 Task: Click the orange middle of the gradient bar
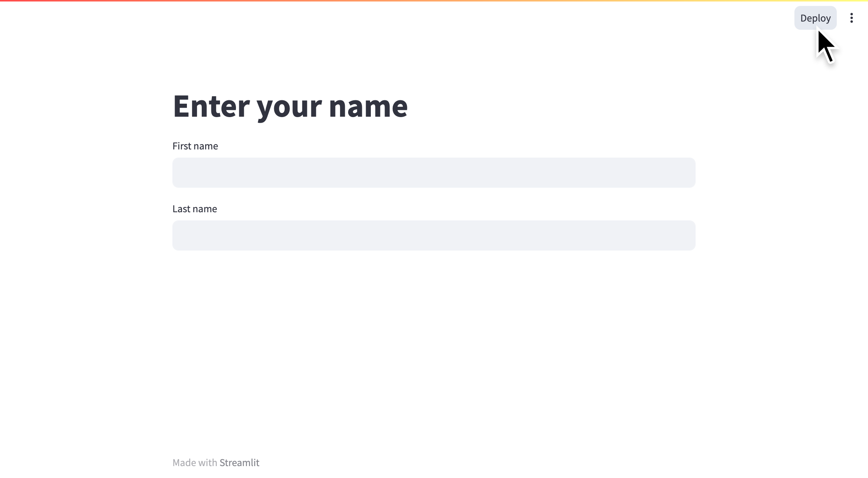(372, 1)
